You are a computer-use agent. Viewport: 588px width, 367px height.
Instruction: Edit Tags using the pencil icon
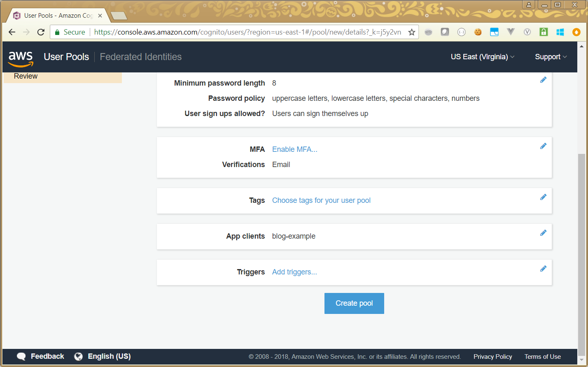543,197
